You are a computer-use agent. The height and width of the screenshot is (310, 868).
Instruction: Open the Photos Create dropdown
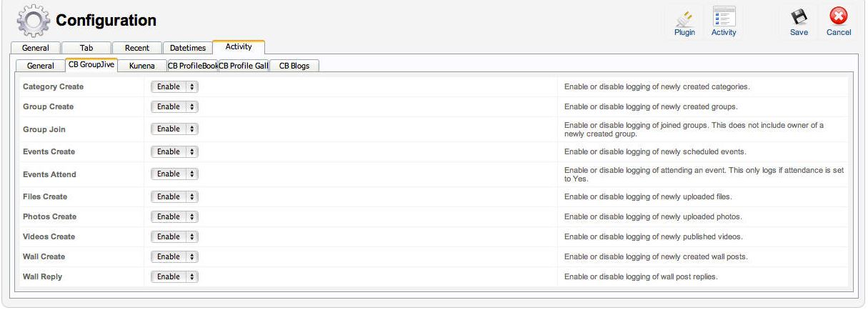pyautogui.click(x=174, y=216)
